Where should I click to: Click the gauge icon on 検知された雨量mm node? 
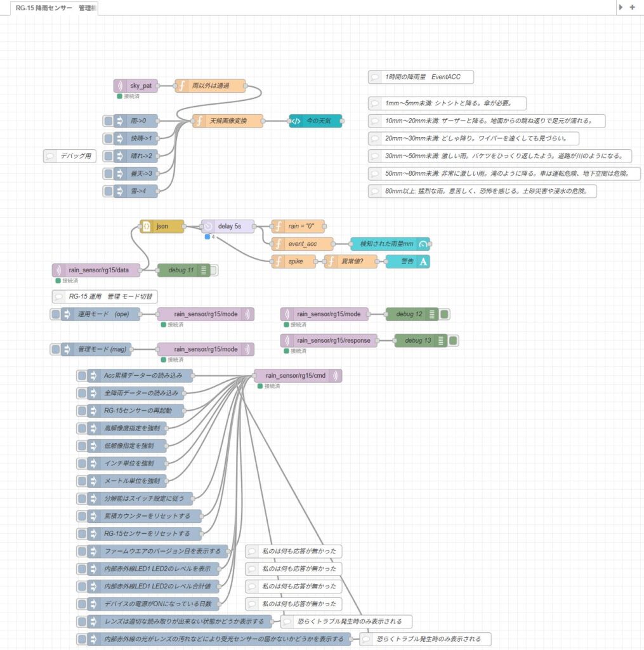coord(423,244)
